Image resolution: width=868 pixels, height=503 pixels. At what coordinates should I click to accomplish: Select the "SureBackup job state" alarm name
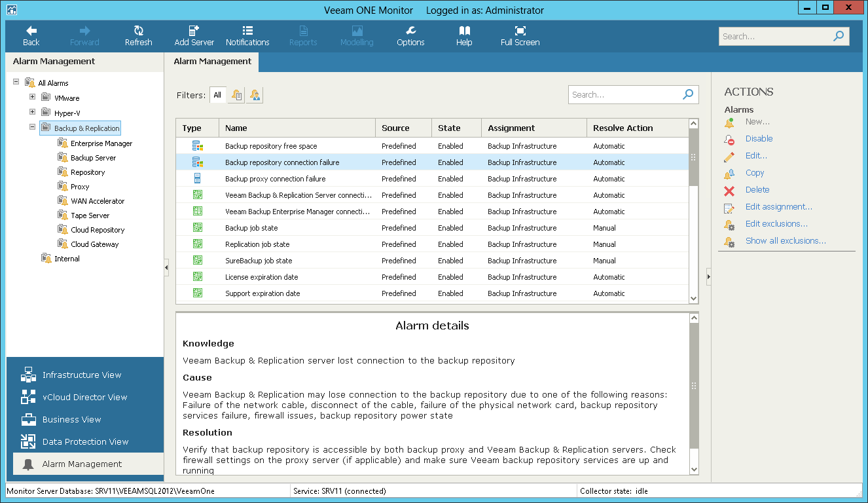tap(259, 261)
